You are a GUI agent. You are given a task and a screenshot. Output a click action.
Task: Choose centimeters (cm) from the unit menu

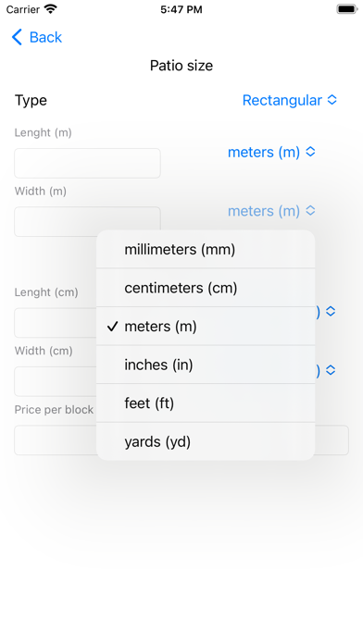pyautogui.click(x=206, y=288)
